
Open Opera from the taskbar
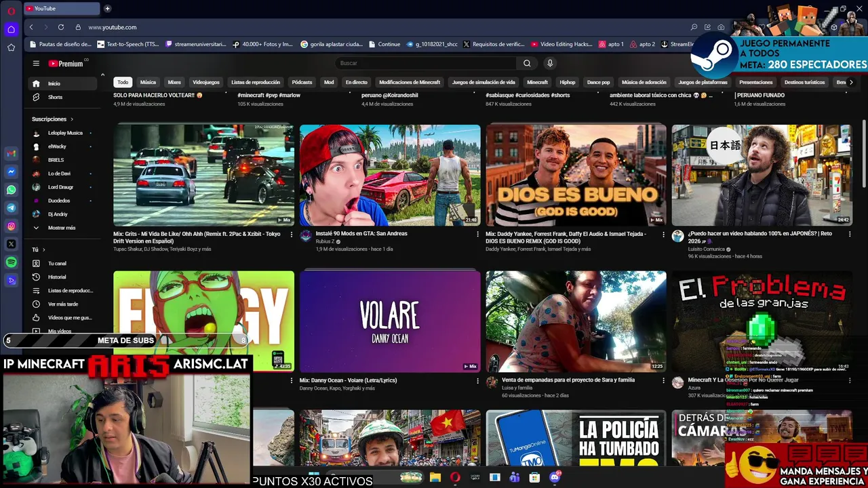(x=455, y=477)
